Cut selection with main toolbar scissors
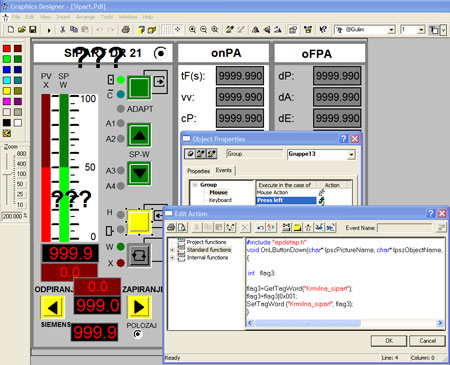The image size is (450, 365). pos(62,30)
